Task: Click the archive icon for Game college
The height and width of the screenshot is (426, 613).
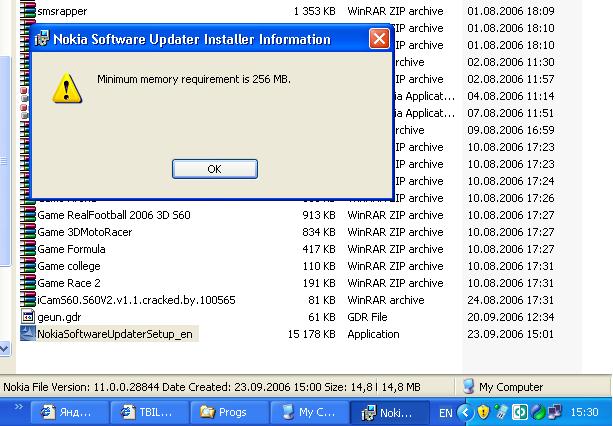Action: [28, 266]
